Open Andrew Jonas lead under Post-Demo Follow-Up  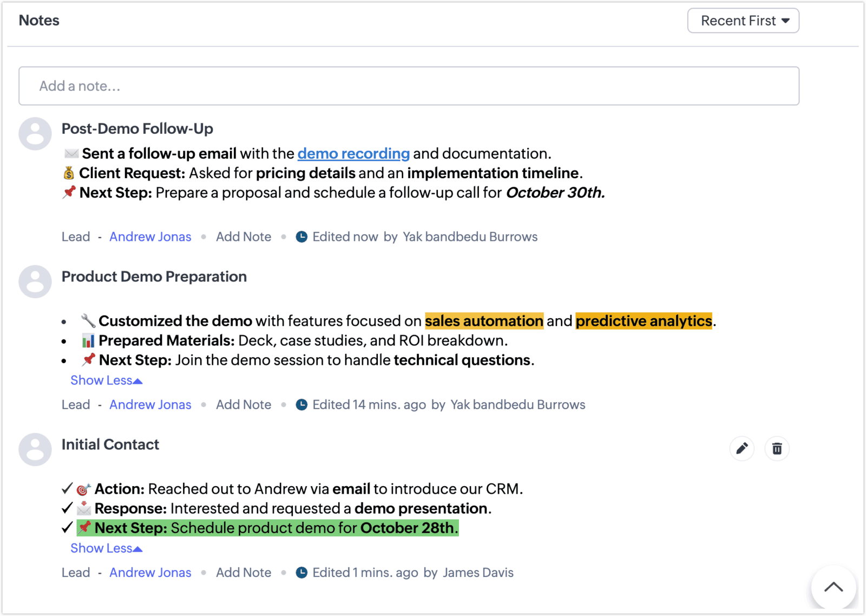(x=150, y=237)
